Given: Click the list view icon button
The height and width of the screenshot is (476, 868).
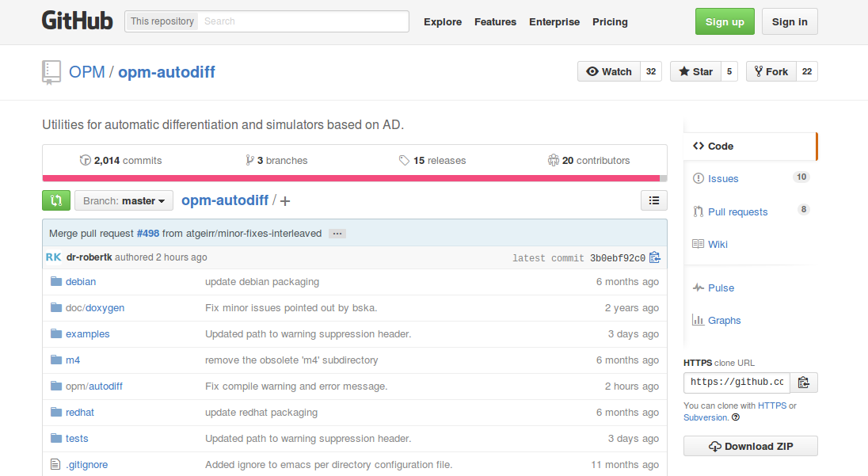Looking at the screenshot, I should pyautogui.click(x=653, y=200).
